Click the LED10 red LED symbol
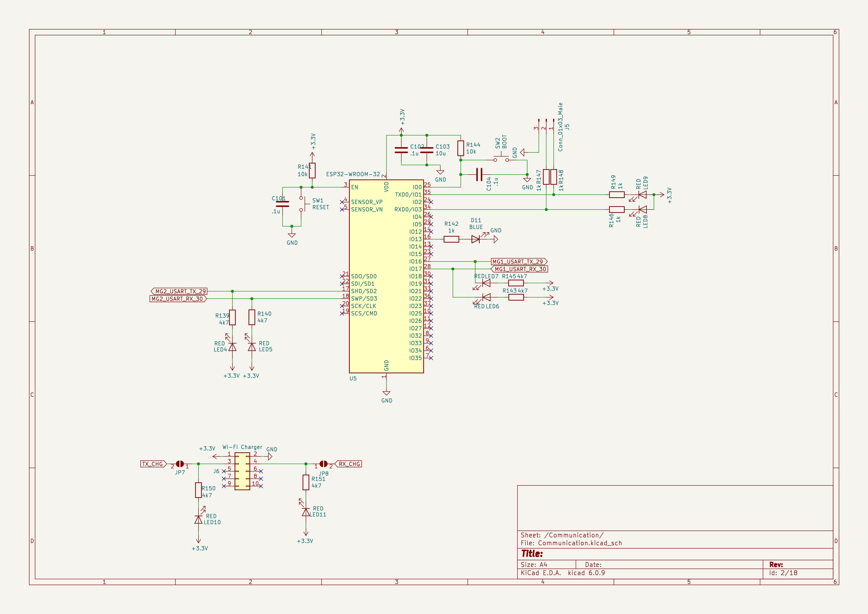The height and width of the screenshot is (614, 868). pos(198,519)
